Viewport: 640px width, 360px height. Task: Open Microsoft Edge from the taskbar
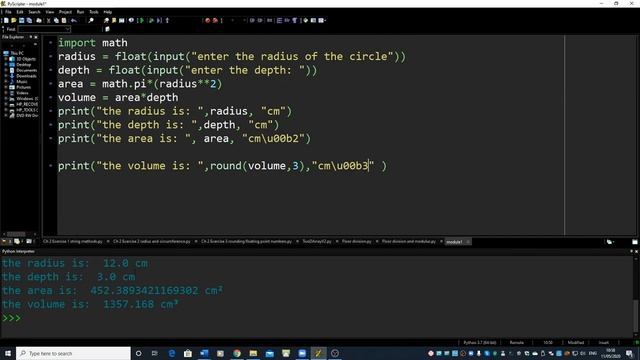pos(171,353)
